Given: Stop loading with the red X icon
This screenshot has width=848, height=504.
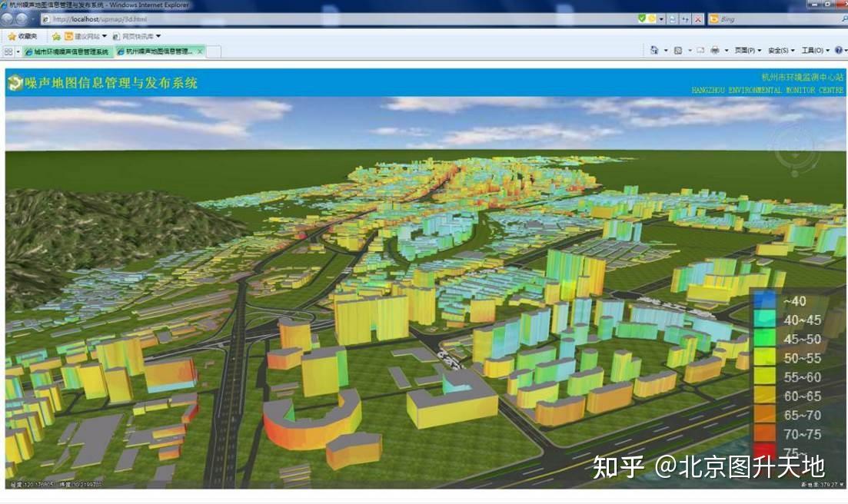Looking at the screenshot, I should pyautogui.click(x=699, y=19).
